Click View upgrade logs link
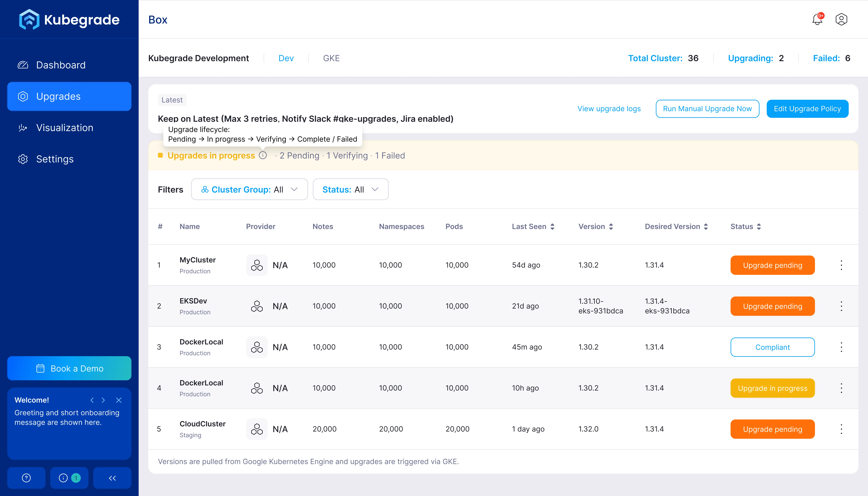Image resolution: width=868 pixels, height=496 pixels. (609, 109)
